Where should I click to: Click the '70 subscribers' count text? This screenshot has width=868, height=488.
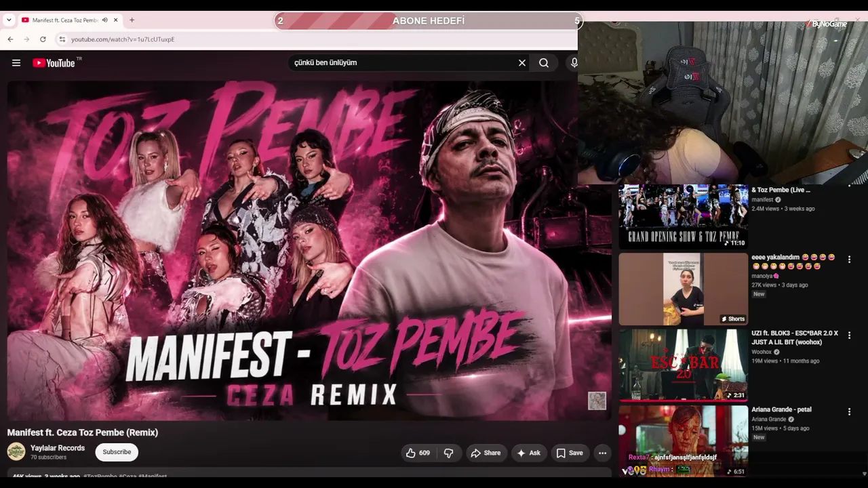[x=49, y=457]
